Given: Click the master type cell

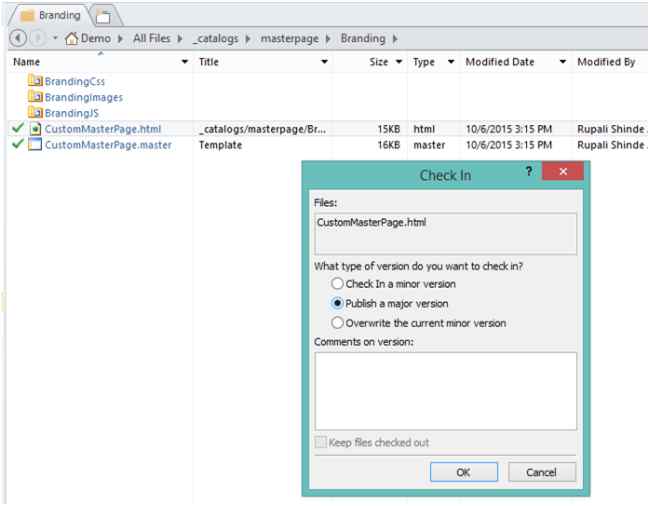Looking at the screenshot, I should [x=429, y=145].
